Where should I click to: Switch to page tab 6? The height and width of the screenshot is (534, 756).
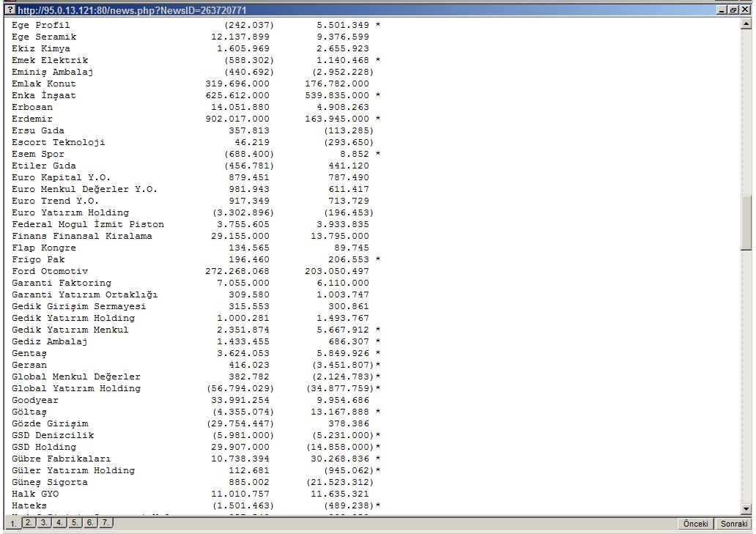point(90,522)
